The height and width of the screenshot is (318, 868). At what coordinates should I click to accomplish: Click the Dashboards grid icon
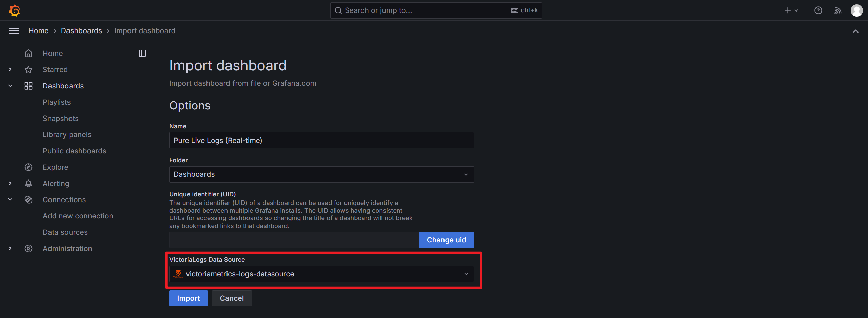click(28, 86)
